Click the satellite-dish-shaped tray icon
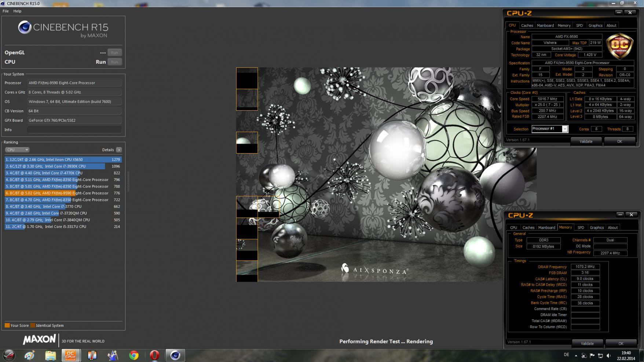This screenshot has height=362, width=644. click(x=584, y=355)
